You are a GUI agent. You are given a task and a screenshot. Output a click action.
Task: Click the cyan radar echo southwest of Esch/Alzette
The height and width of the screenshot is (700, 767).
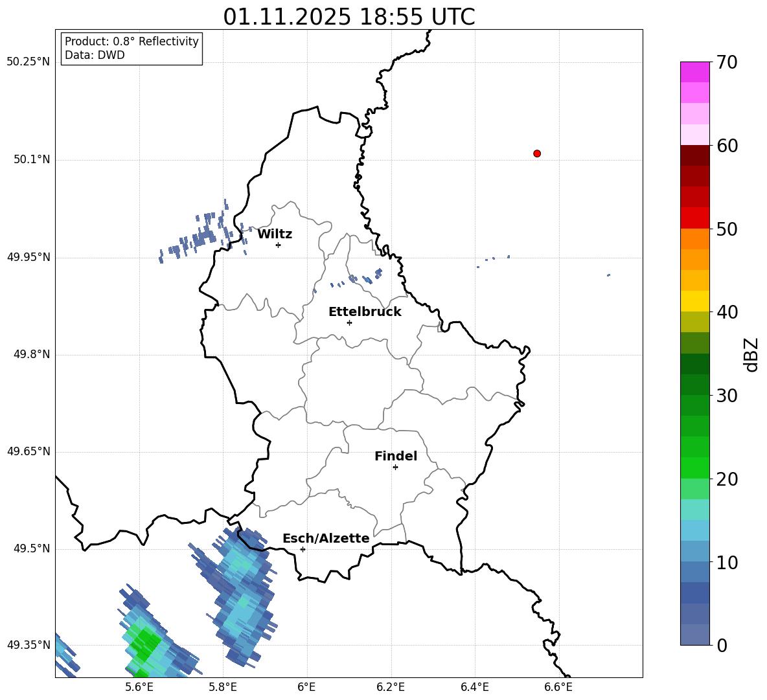pyautogui.click(x=243, y=595)
